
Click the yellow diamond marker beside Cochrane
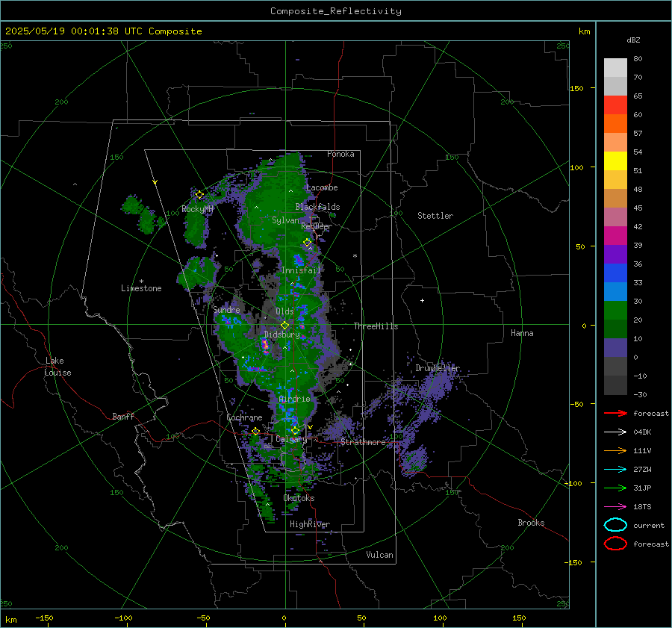[255, 432]
